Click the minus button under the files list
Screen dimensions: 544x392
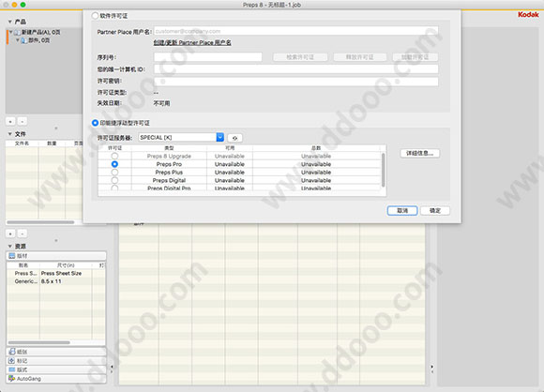coord(23,234)
